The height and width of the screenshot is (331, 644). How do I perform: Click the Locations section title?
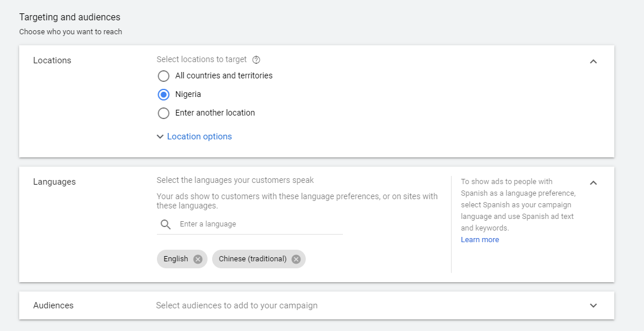click(x=52, y=60)
